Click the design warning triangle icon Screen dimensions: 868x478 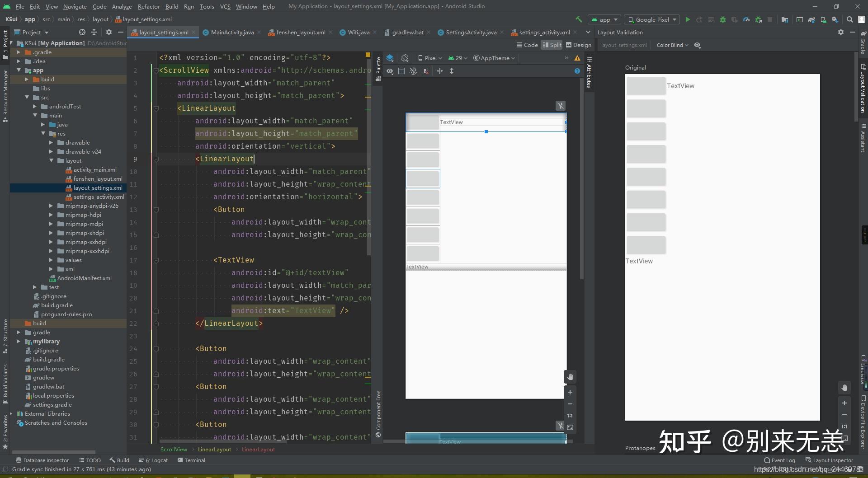pos(577,58)
